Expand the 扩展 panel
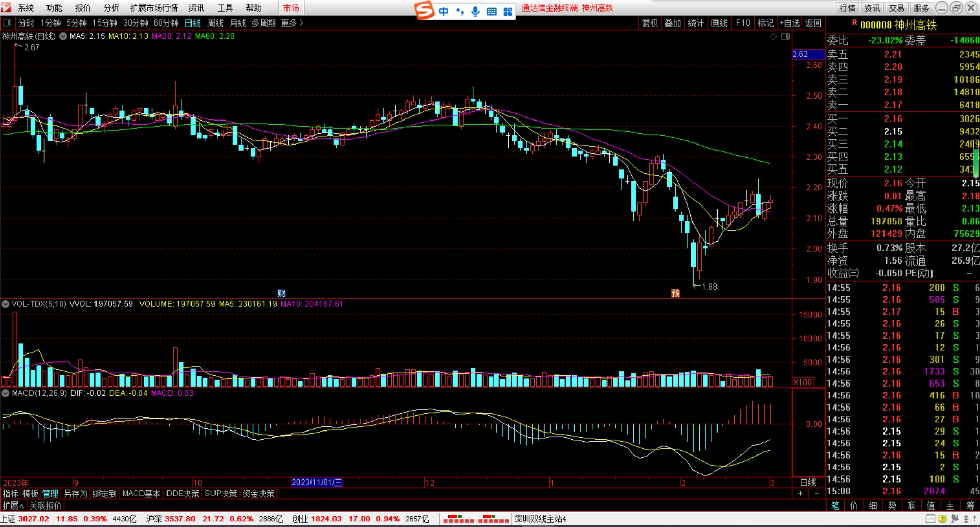Screen dimensions: 980x527 click(x=13, y=506)
